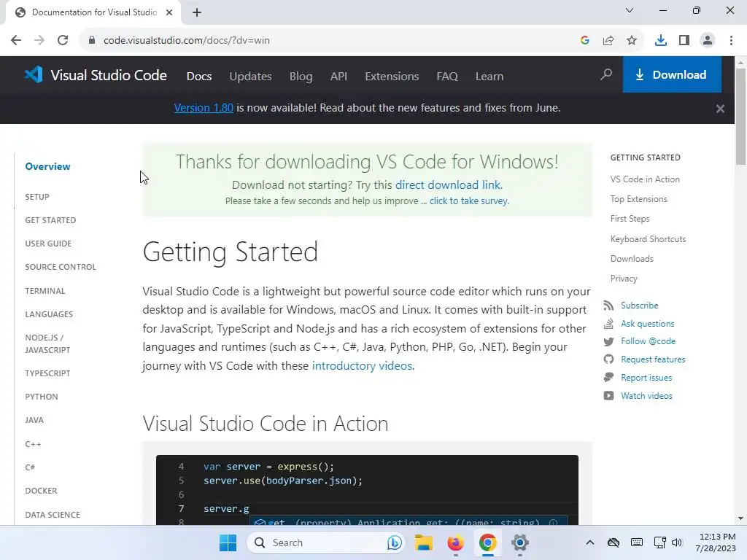
Task: View site information lock icon
Action: coord(92,41)
